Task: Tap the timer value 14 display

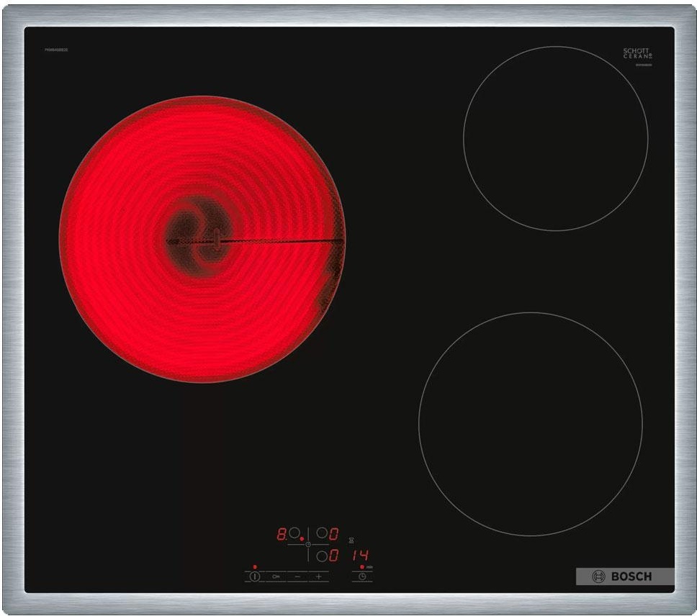Action: (361, 555)
